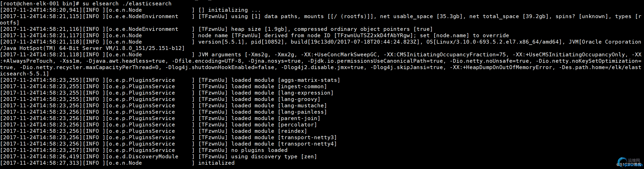Click the 'initializing ...' log line
This screenshot has width=644, height=169.
pos(131,10)
